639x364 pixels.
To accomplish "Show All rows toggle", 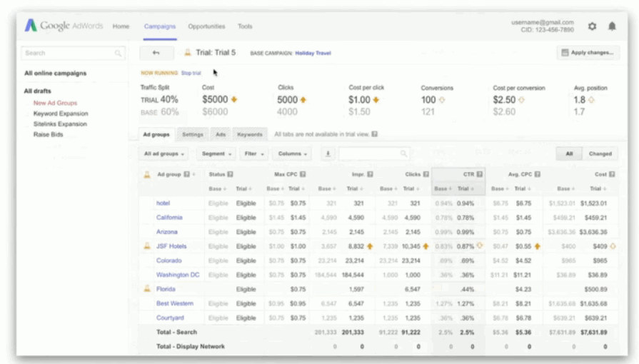I will tap(569, 153).
